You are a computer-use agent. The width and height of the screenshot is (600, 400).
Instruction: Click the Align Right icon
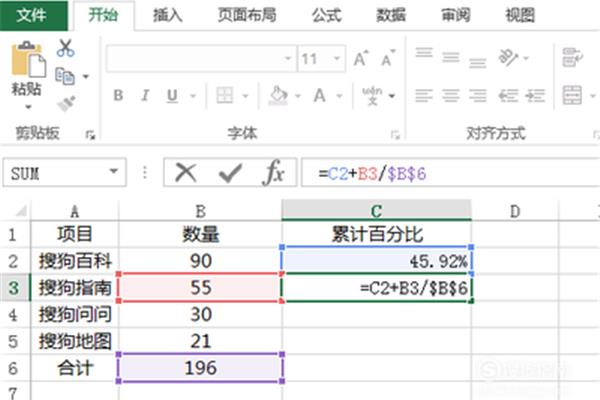(x=478, y=95)
